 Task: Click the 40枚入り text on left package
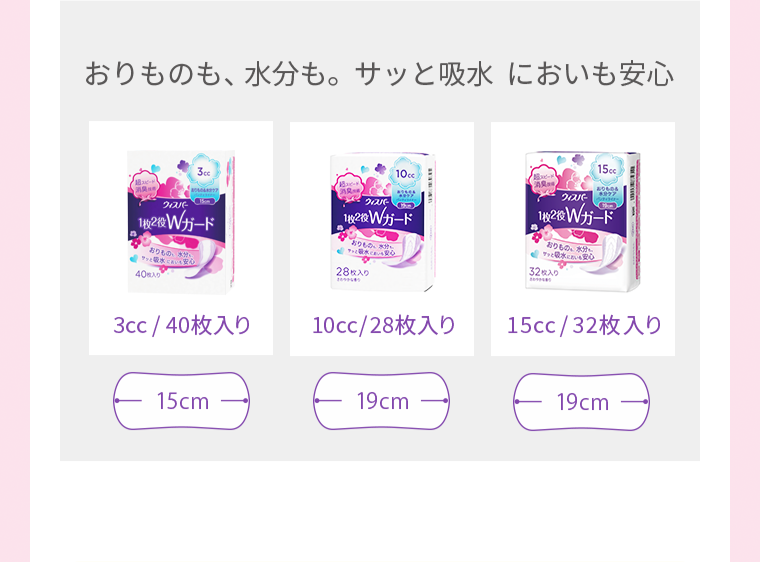click(x=148, y=274)
